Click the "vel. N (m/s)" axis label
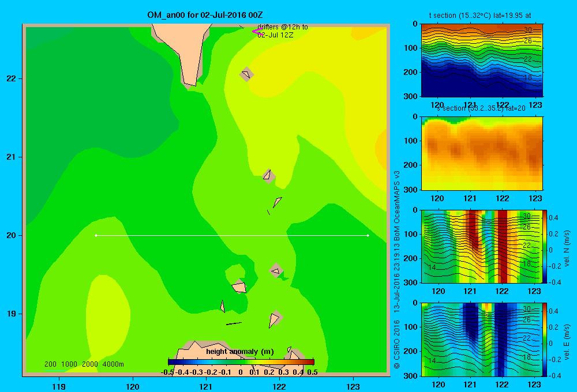 tap(567, 248)
